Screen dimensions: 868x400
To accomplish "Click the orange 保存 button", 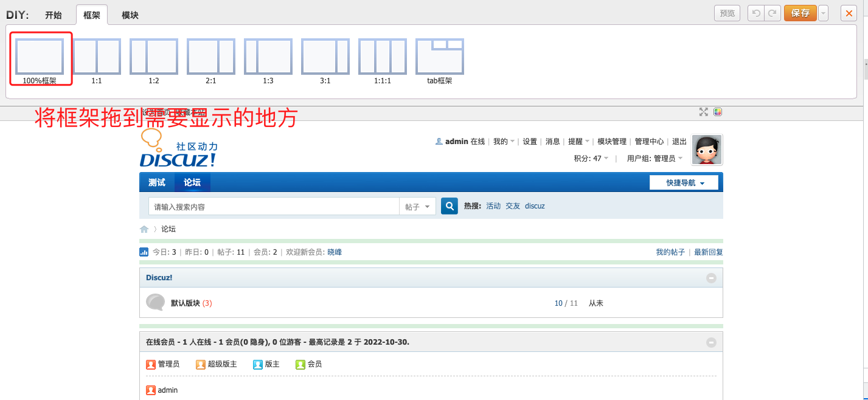I will tap(800, 13).
